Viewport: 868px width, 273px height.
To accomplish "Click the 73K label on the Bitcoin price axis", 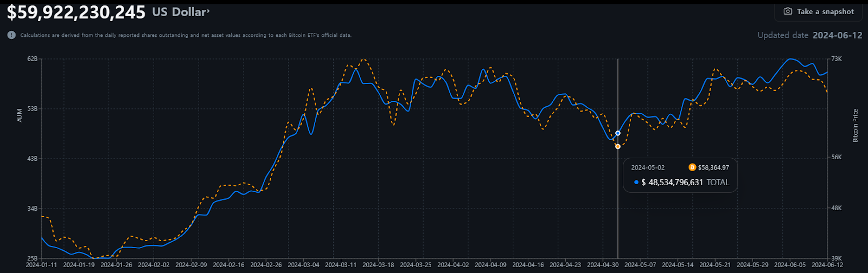I will point(837,58).
